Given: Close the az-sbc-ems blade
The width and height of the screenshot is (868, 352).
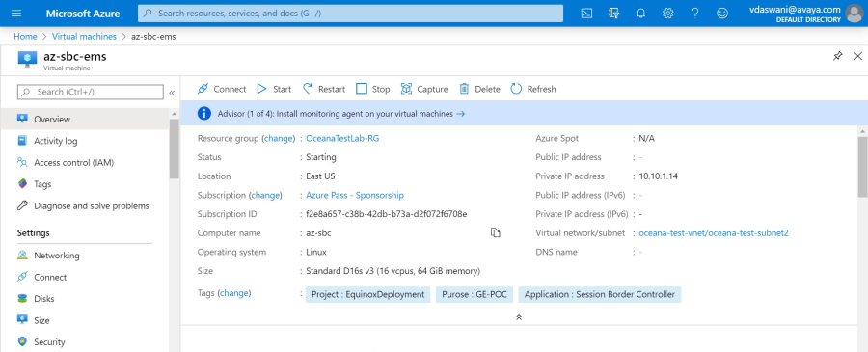Looking at the screenshot, I should [x=858, y=56].
